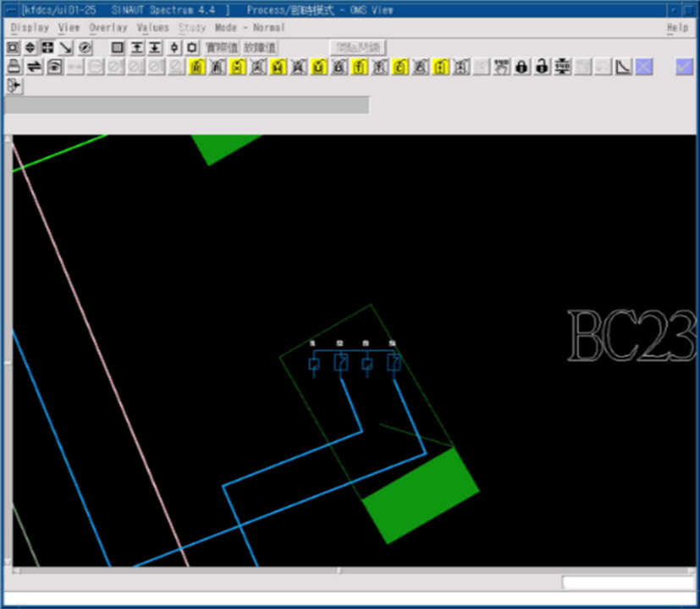The width and height of the screenshot is (700, 609).
Task: Click the blue X cancel icon
Action: click(x=644, y=67)
